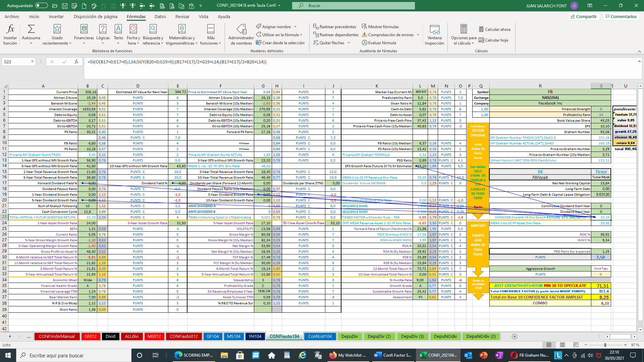644x362 pixels.
Task: Click the Insertar función icon
Action: tap(10, 34)
